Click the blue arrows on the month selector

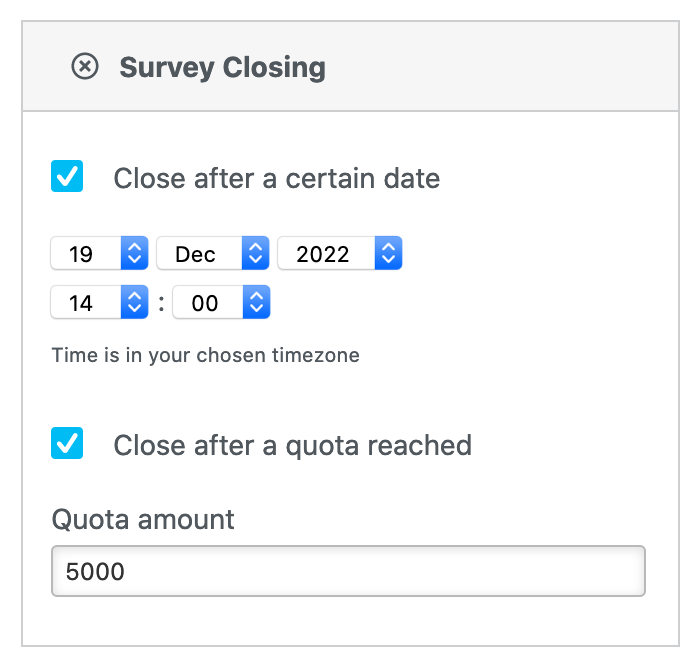coord(256,254)
